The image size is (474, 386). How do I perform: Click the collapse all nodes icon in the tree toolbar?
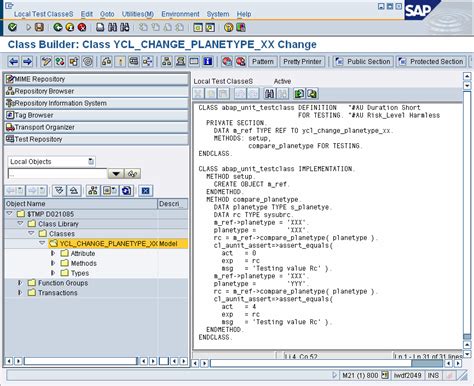74,191
